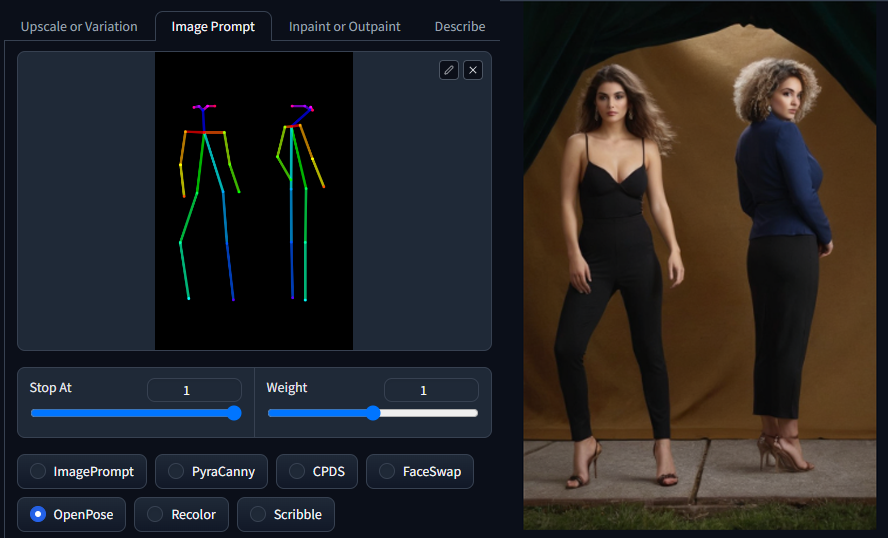
Task: Select the ImagePrompt radio option
Action: pyautogui.click(x=82, y=471)
